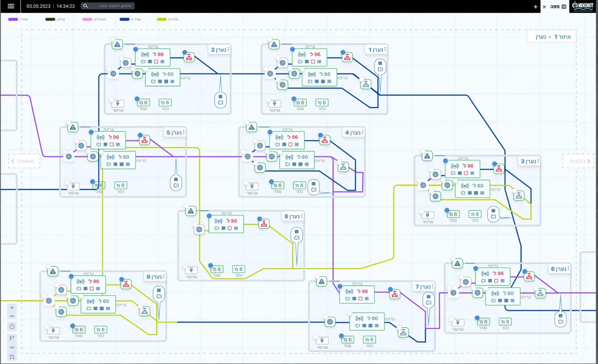Recenter the map with the target button

tap(12, 326)
